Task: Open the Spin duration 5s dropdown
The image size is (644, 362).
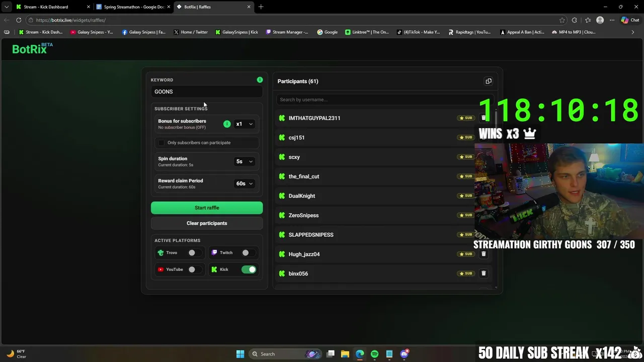Action: pos(245,161)
